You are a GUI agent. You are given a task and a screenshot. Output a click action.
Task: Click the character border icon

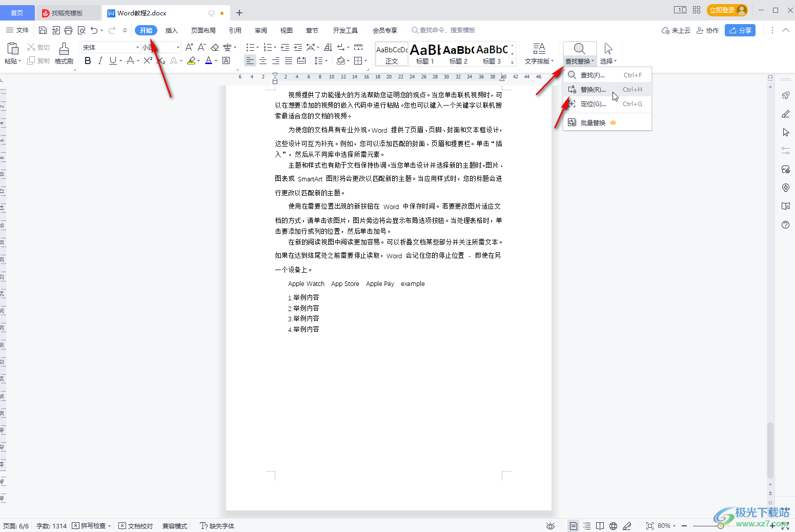coord(226,60)
